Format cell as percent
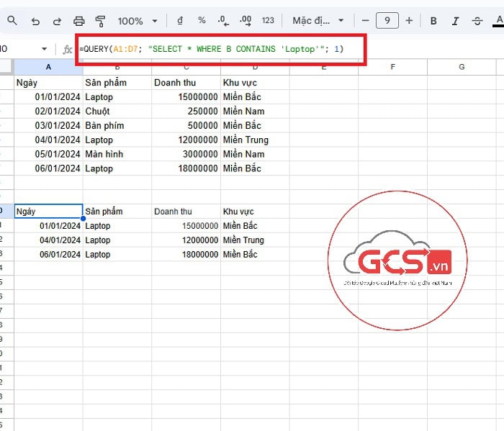 pyautogui.click(x=202, y=21)
